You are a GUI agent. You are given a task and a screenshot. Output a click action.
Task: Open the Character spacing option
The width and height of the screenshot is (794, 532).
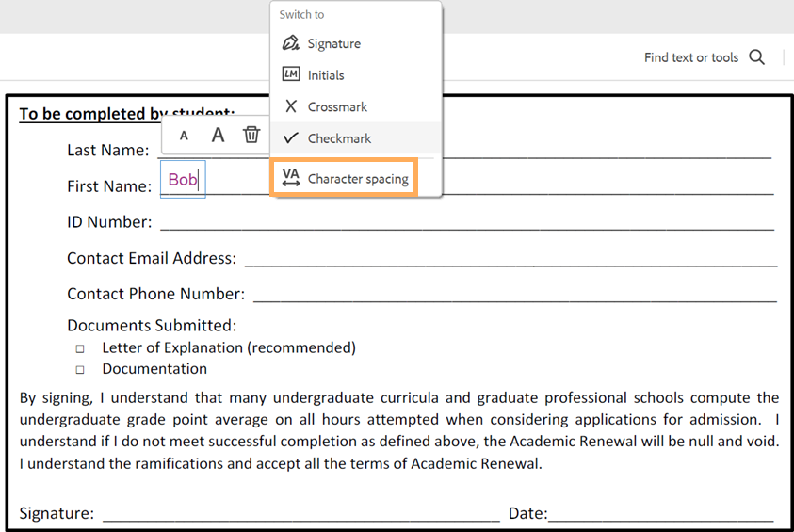pyautogui.click(x=356, y=178)
